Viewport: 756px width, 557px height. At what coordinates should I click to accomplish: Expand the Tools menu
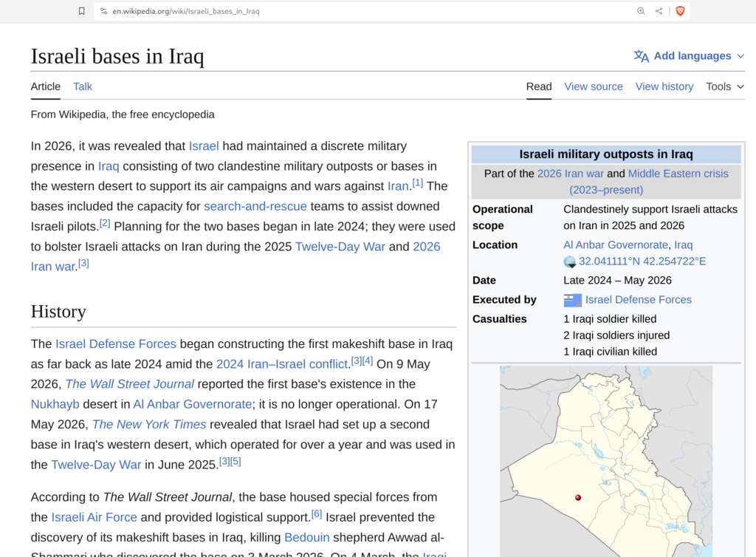[x=725, y=87]
